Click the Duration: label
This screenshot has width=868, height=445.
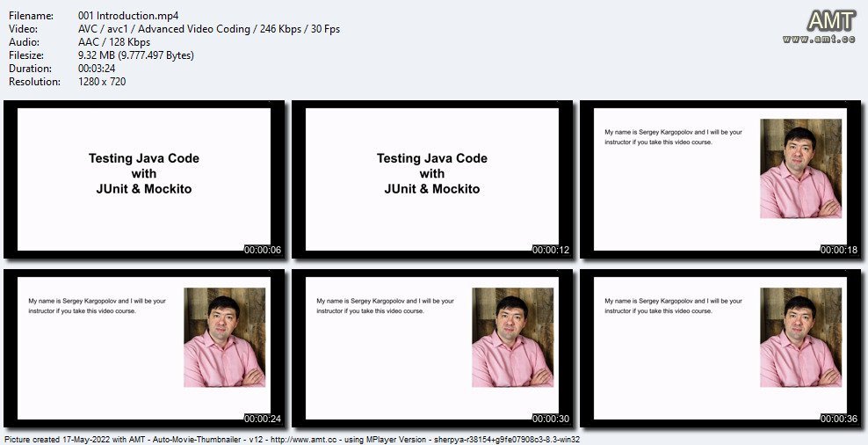click(x=31, y=69)
